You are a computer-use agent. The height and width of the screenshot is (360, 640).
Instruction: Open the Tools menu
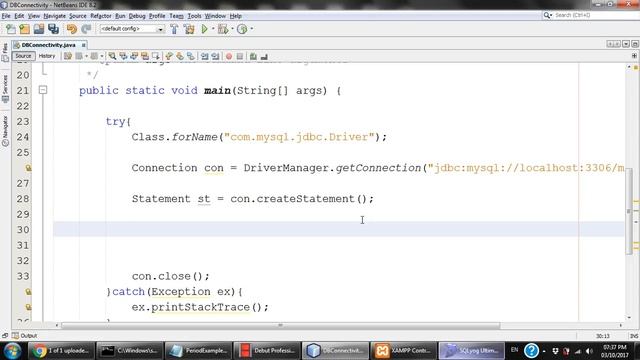(194, 16)
